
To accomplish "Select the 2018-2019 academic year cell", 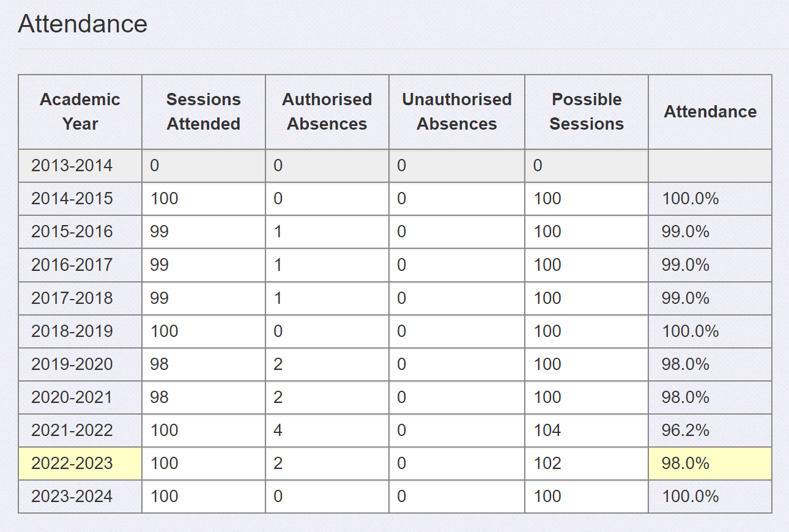I will click(80, 331).
